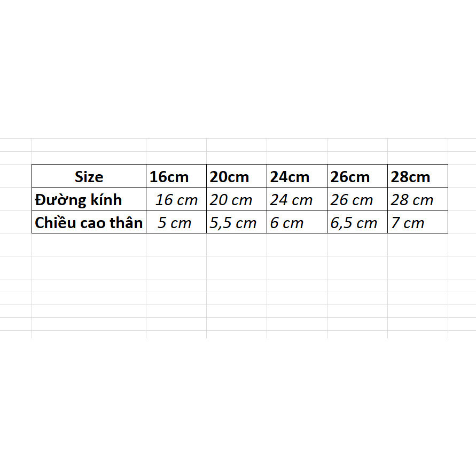The height and width of the screenshot is (476, 476).
Task: Click the Chiều cao thân label cell
Action: 89,222
